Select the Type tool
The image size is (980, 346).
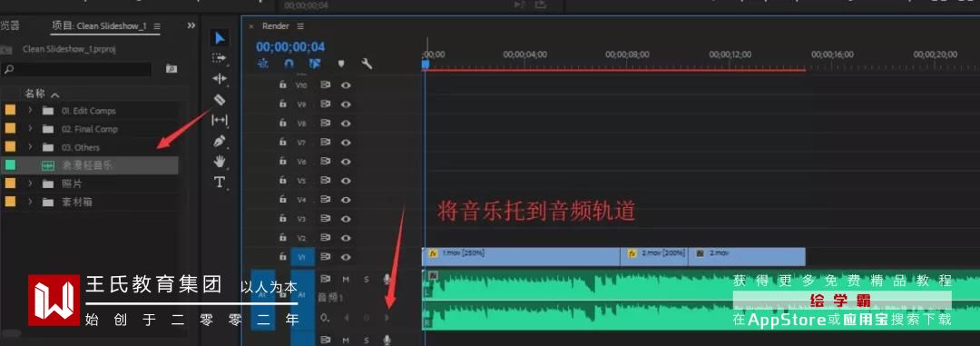tap(220, 182)
